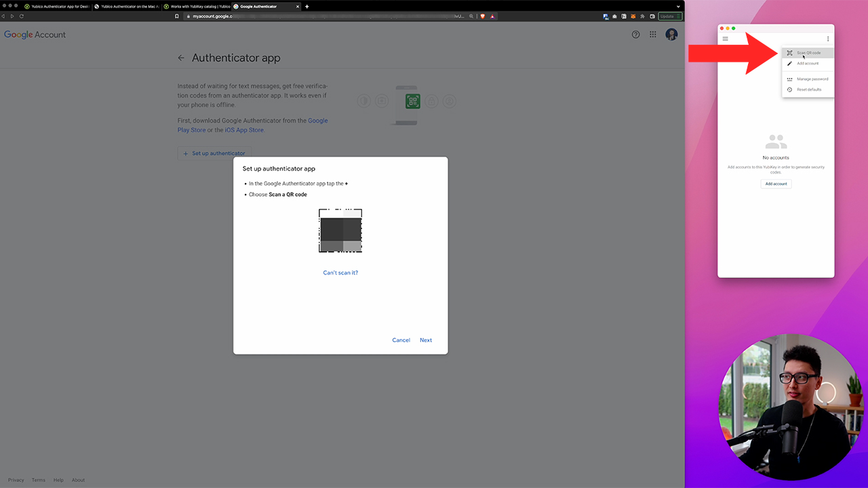Focus the myaccount.google address bar
This screenshot has height=488, width=868.
tap(325, 16)
